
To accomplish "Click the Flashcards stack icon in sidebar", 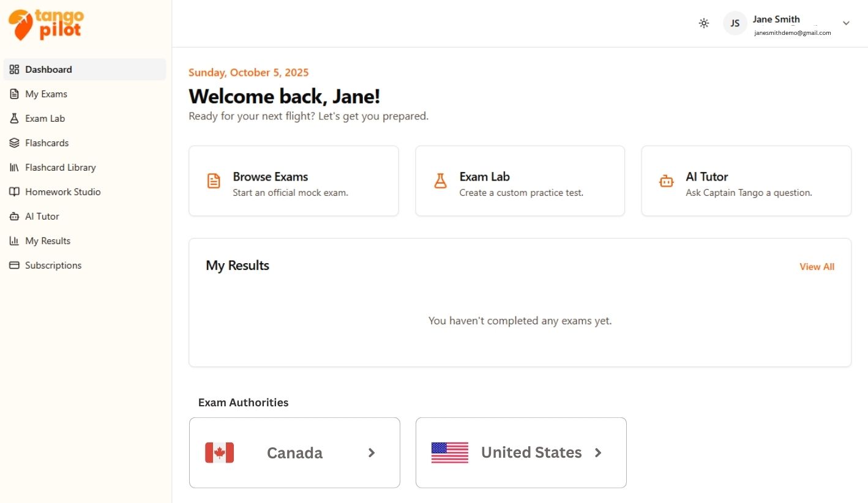I will [x=15, y=143].
